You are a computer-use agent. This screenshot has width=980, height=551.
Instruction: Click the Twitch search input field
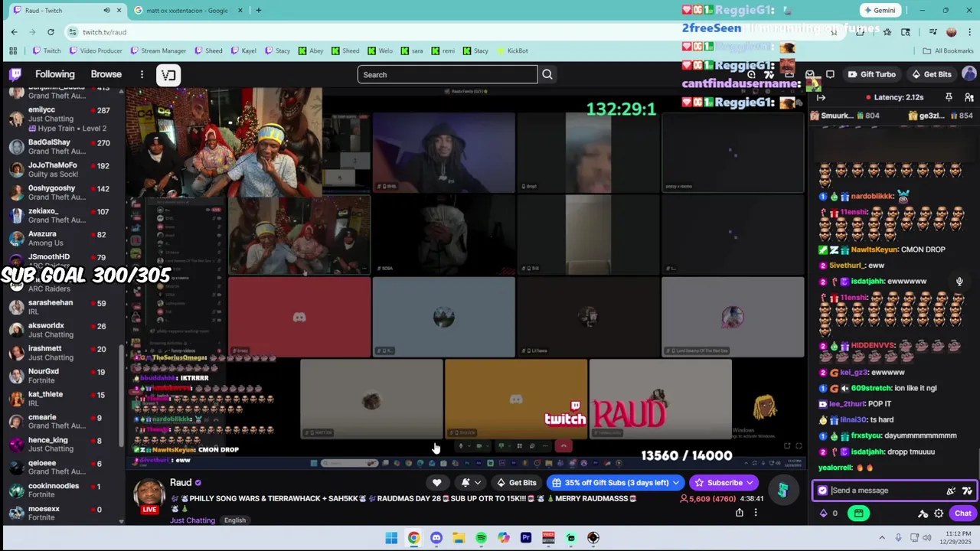[447, 74]
